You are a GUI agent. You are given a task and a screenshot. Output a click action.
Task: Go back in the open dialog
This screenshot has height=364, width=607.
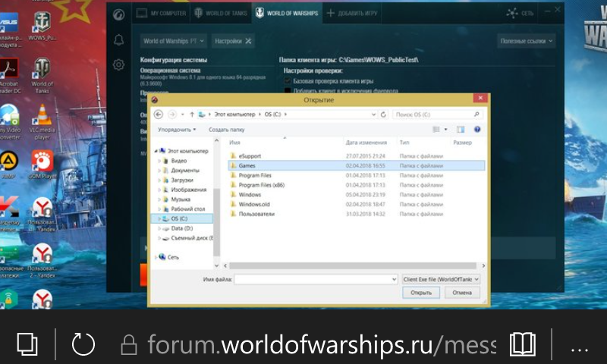[x=158, y=115]
